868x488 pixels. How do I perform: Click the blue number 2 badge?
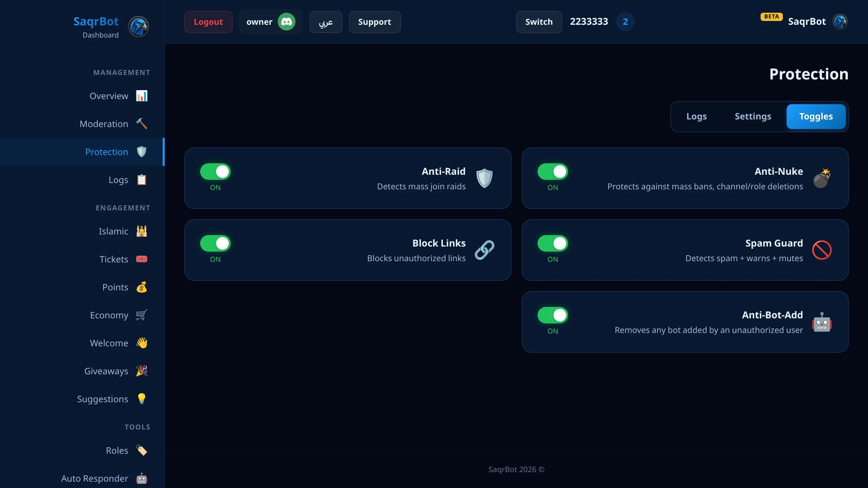(625, 22)
